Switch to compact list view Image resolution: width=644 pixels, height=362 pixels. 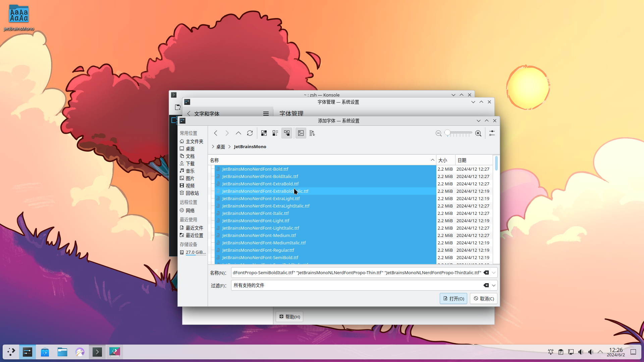[x=275, y=133]
